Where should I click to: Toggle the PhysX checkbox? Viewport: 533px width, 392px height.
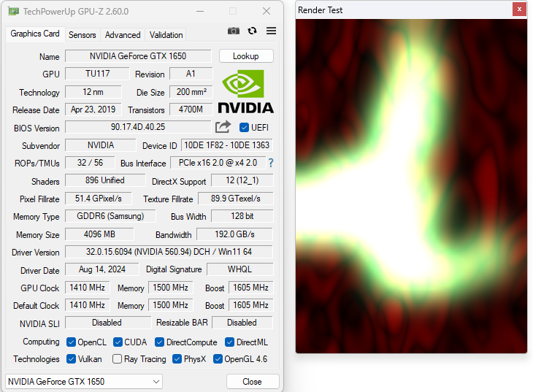point(177,359)
